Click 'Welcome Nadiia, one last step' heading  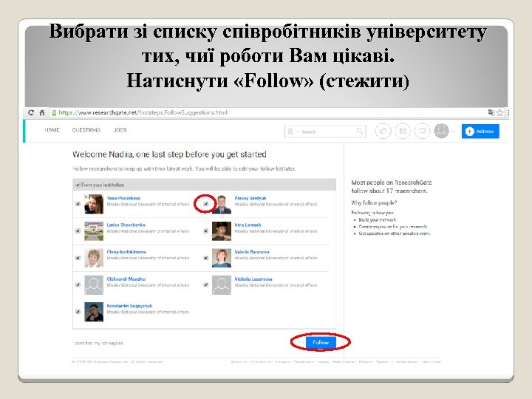point(169,154)
